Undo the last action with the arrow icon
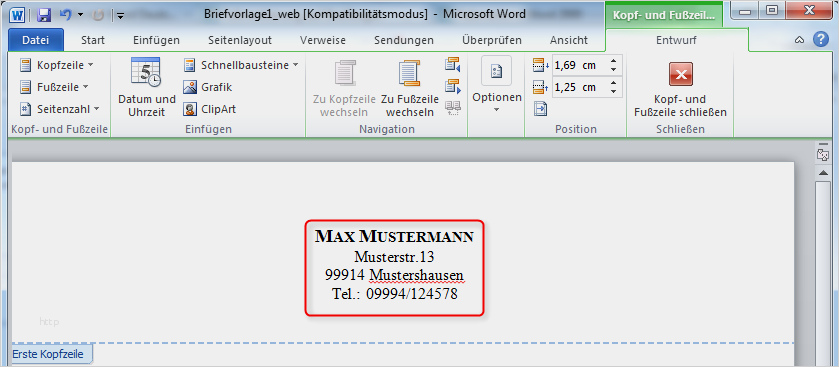 point(65,14)
